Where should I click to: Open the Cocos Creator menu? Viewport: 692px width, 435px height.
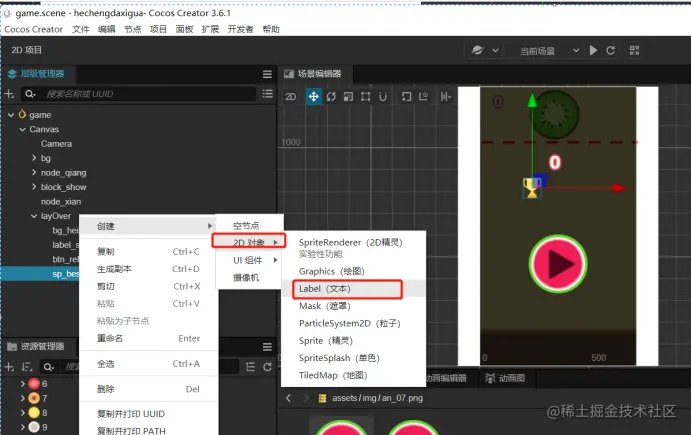pyautogui.click(x=34, y=29)
